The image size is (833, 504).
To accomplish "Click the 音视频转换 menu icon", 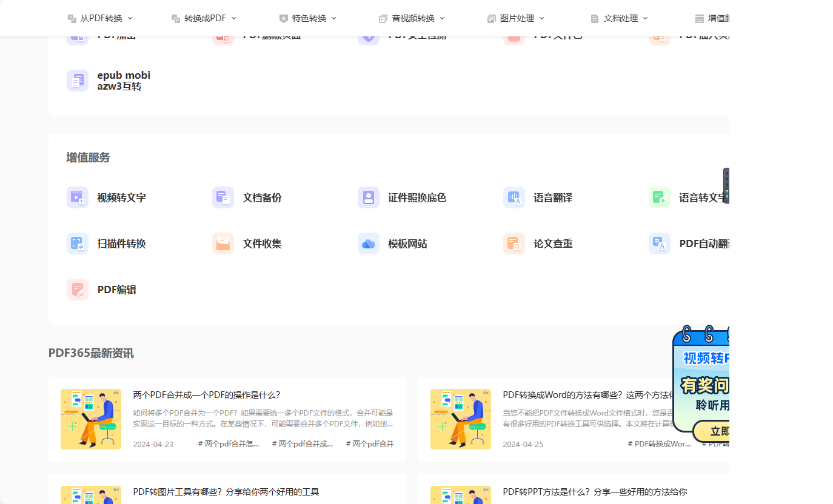I will [383, 19].
